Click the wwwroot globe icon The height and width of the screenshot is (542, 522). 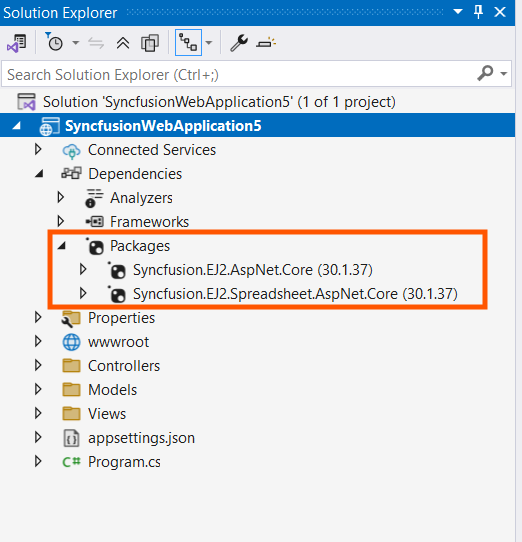tap(71, 342)
